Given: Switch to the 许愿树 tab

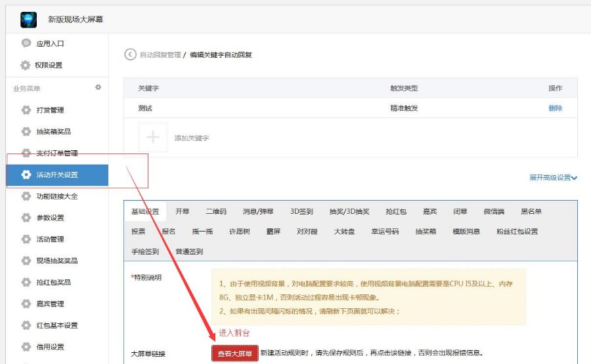Looking at the screenshot, I should pyautogui.click(x=239, y=232).
